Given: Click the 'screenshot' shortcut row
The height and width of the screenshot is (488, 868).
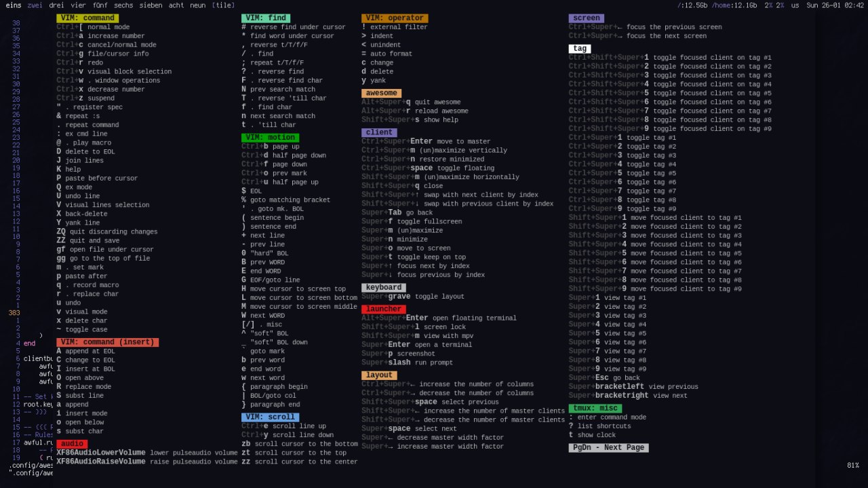Looking at the screenshot, I should 398,354.
